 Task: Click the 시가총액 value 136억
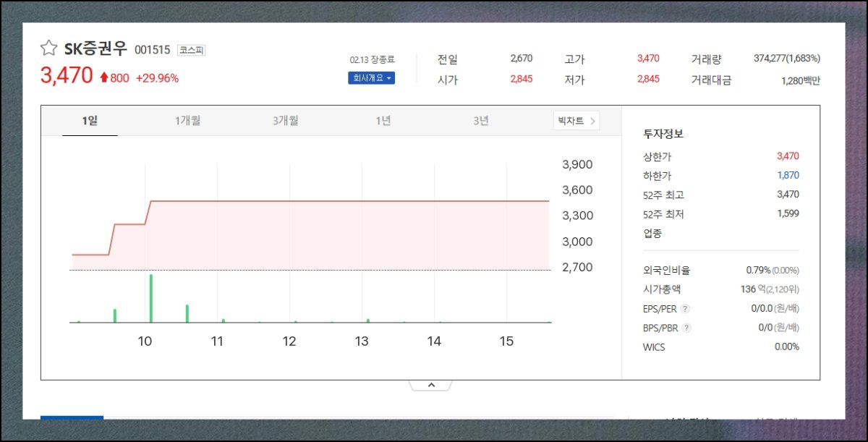click(754, 289)
